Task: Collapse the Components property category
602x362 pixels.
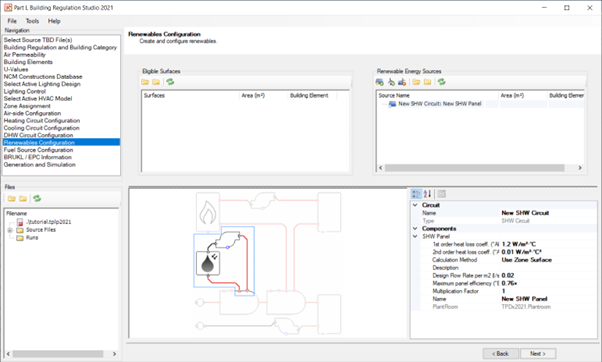Action: 415,228
